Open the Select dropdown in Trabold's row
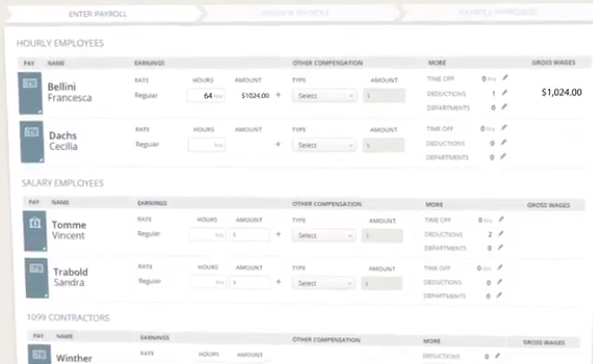 click(x=323, y=283)
